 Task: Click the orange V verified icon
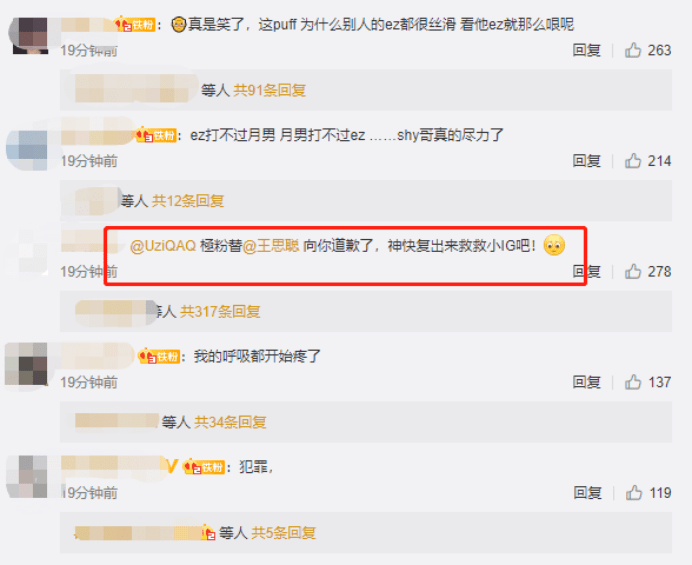(173, 466)
